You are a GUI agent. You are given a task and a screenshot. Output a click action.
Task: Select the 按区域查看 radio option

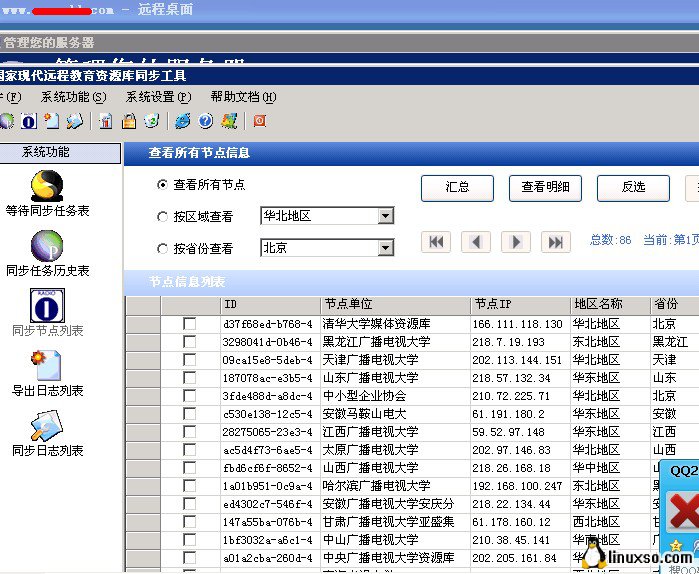point(163,217)
